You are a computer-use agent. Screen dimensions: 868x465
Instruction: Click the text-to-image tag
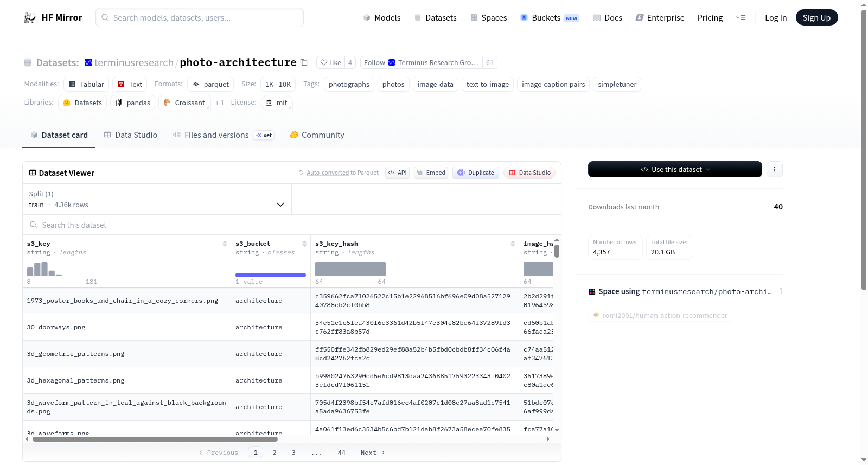click(488, 85)
